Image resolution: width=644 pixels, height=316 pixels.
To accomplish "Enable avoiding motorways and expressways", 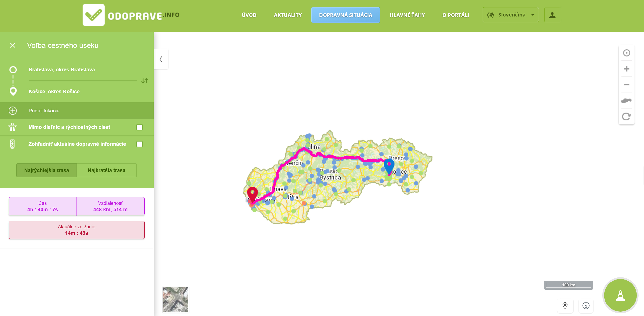I will 140,127.
